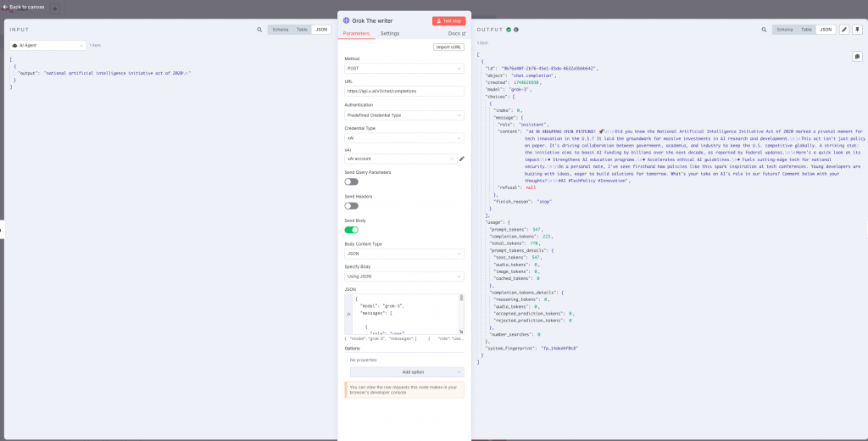Click the JSON body editor scrollbar
The width and height of the screenshot is (868, 441).
click(461, 305)
